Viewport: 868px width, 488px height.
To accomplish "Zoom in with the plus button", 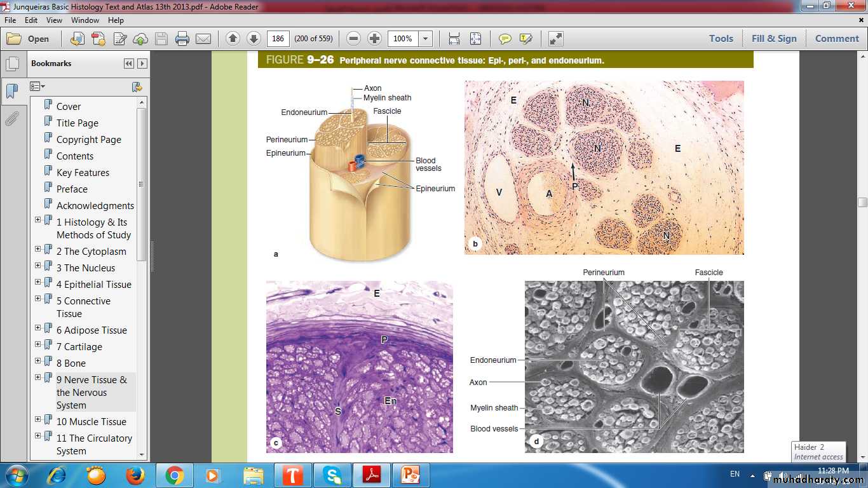I will pyautogui.click(x=375, y=39).
